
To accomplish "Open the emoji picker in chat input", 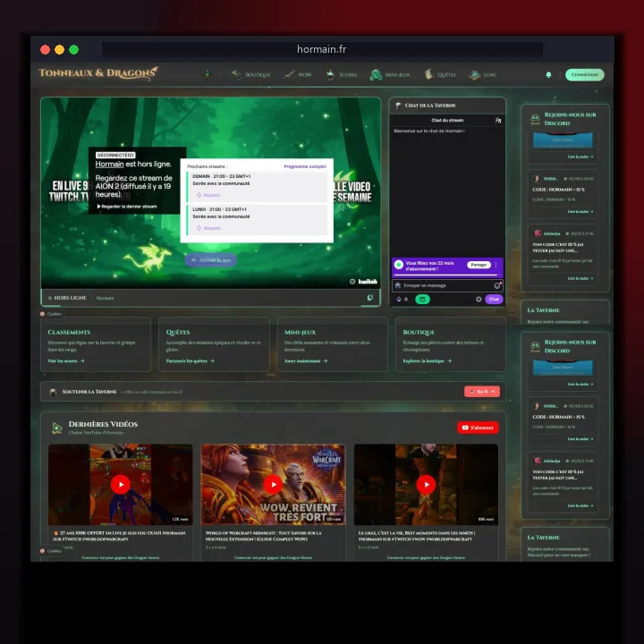I will point(497,285).
